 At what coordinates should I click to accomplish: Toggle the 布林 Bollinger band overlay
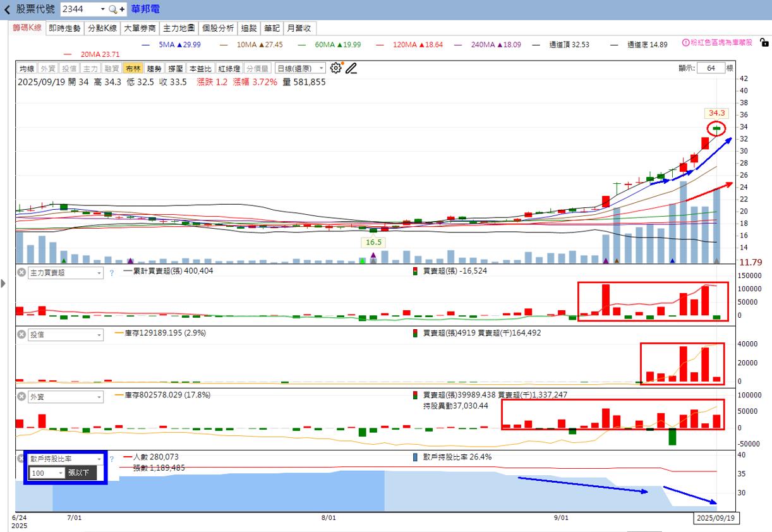(x=133, y=68)
